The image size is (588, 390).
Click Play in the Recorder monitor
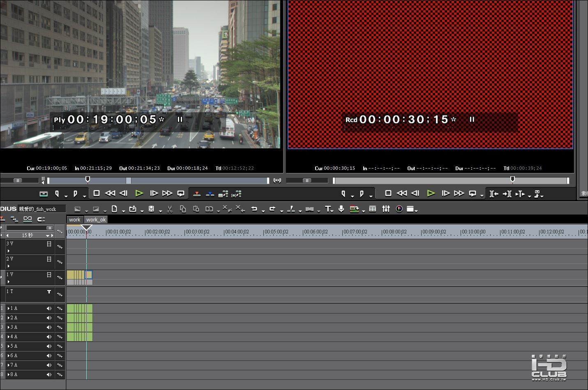(431, 193)
